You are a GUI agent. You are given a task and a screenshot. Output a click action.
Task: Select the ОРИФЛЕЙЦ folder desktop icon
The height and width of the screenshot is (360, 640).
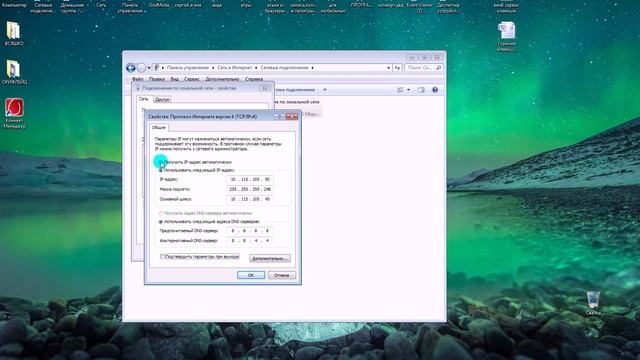(14, 71)
